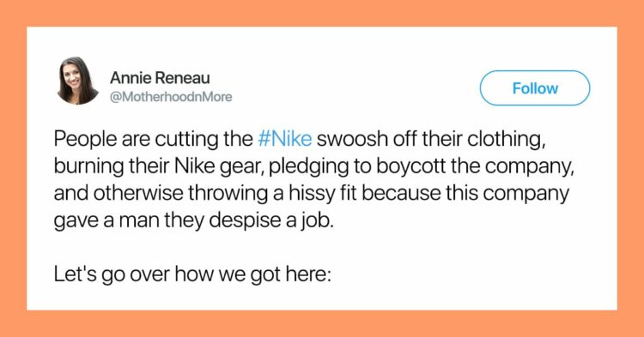Open the #Nike hashtag link
Screen dimensions: 644x337
284,139
